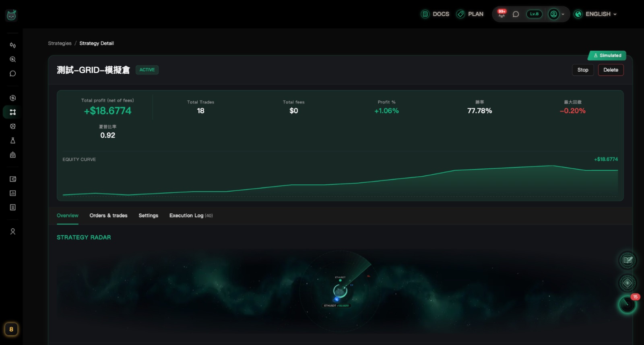This screenshot has height=345, width=644.
Task: Open the lab flask sidebar icon
Action: [x=13, y=140]
